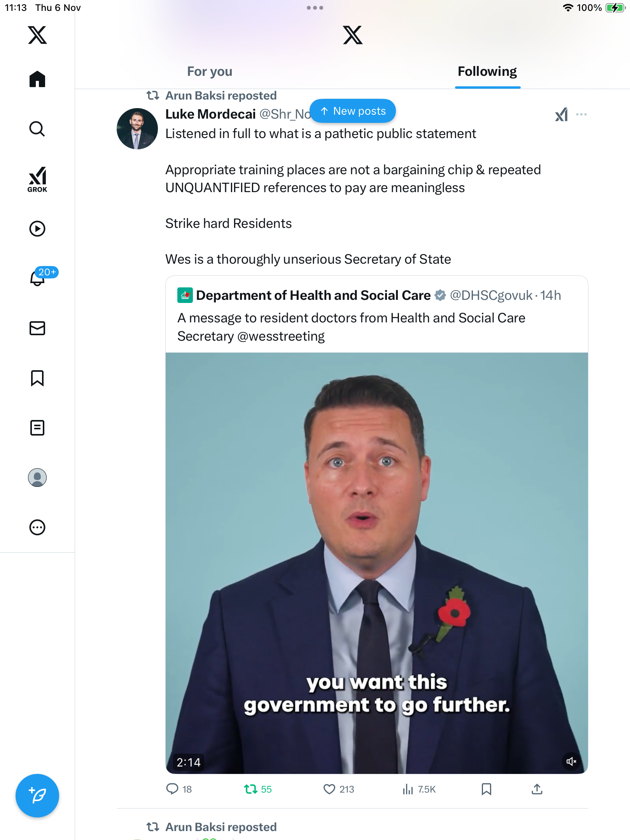The image size is (630, 840).
Task: Select the Following tab
Action: pos(487,72)
